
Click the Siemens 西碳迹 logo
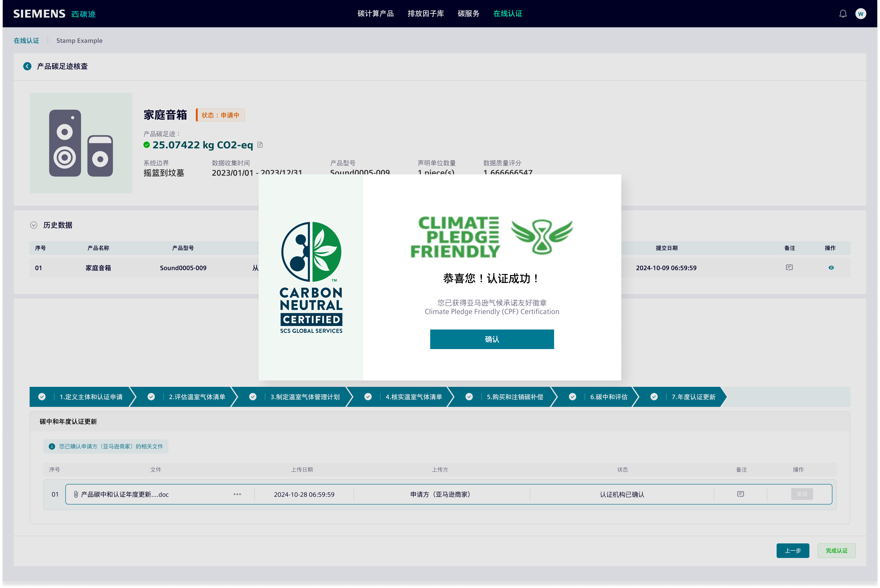click(54, 14)
